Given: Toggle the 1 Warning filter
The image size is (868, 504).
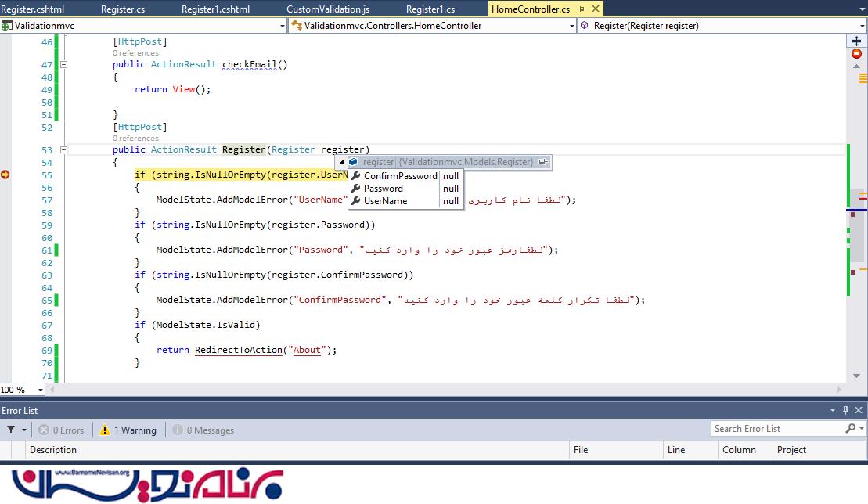Looking at the screenshot, I should click(128, 430).
